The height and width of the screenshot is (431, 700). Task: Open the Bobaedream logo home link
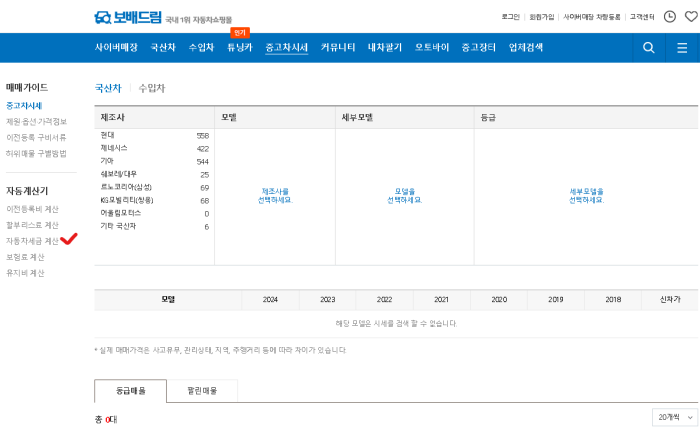pyautogui.click(x=128, y=17)
